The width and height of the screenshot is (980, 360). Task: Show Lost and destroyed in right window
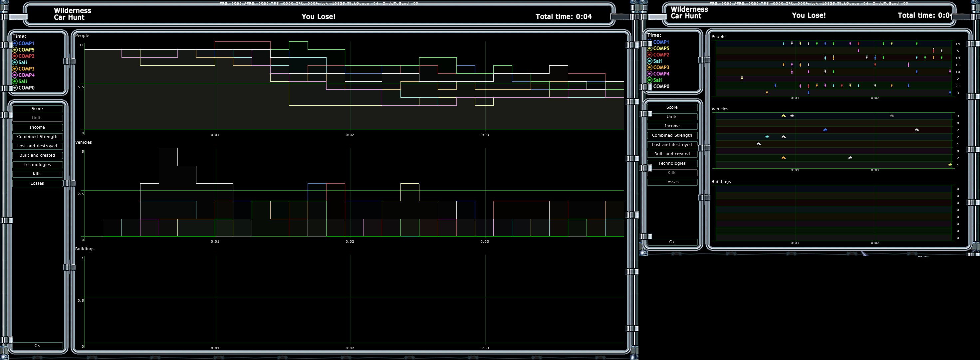672,145
